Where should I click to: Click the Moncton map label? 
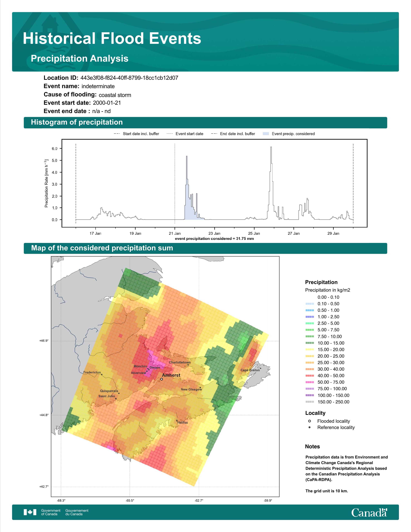pyautogui.click(x=140, y=366)
